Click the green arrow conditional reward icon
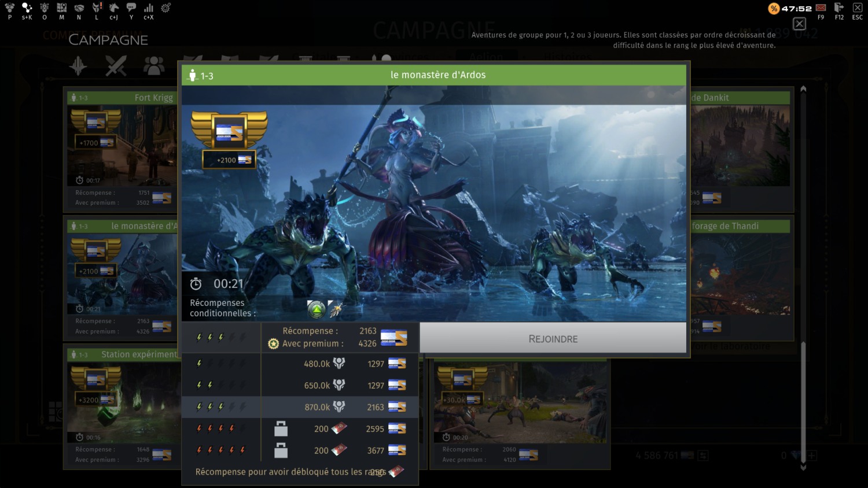Viewport: 868px width, 488px height. click(x=316, y=310)
